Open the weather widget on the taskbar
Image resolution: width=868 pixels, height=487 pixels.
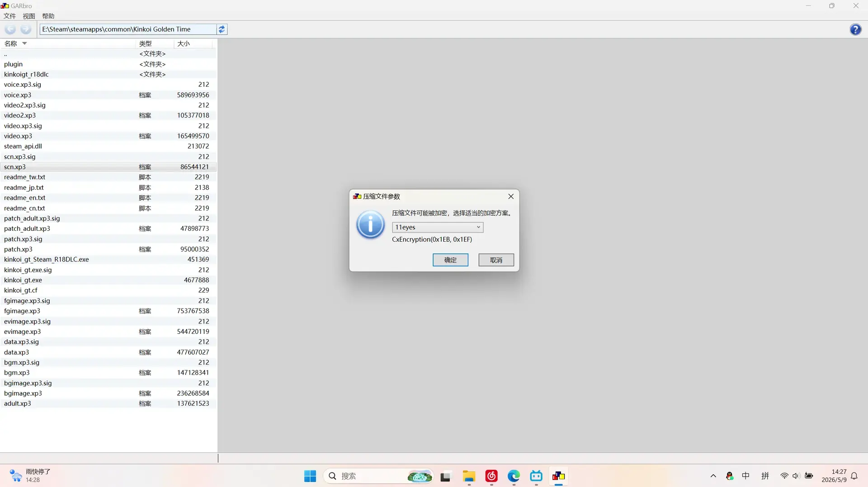point(30,476)
